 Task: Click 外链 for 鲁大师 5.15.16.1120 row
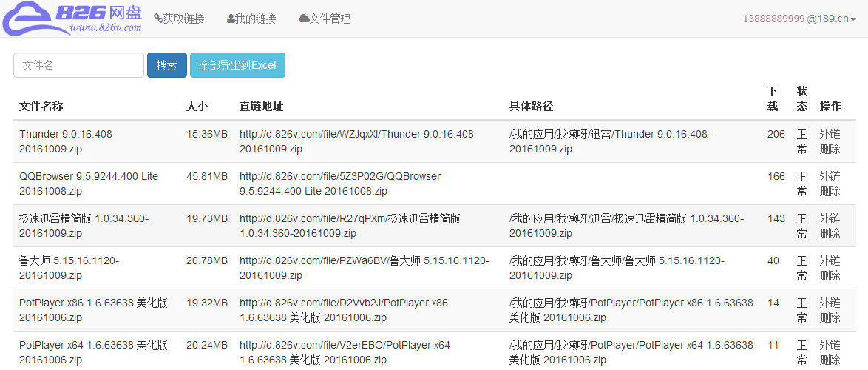point(830,261)
